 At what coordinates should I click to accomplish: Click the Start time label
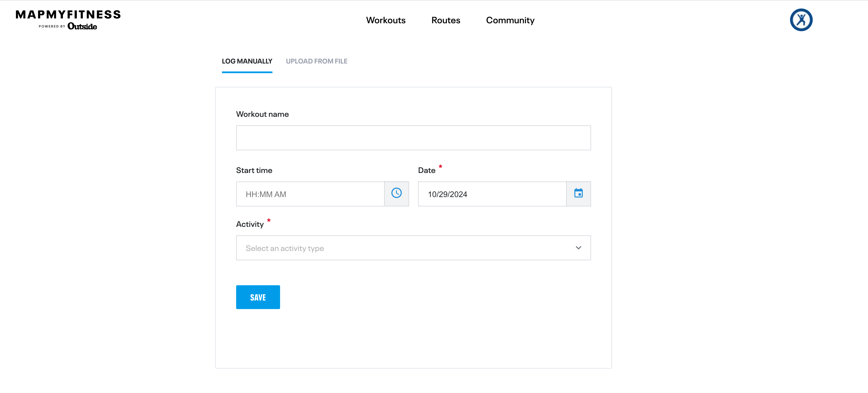point(254,170)
